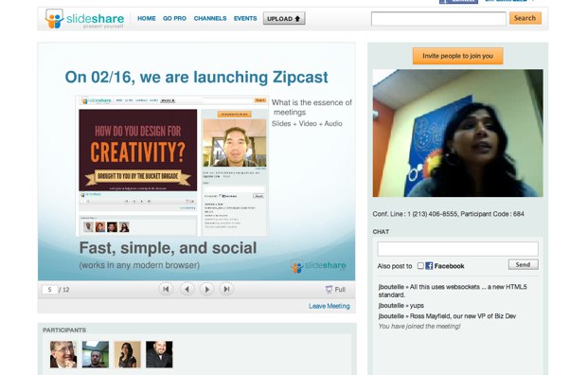Open the GO PRO menu item
Image resolution: width=588 pixels, height=375 pixels.
pos(174,18)
